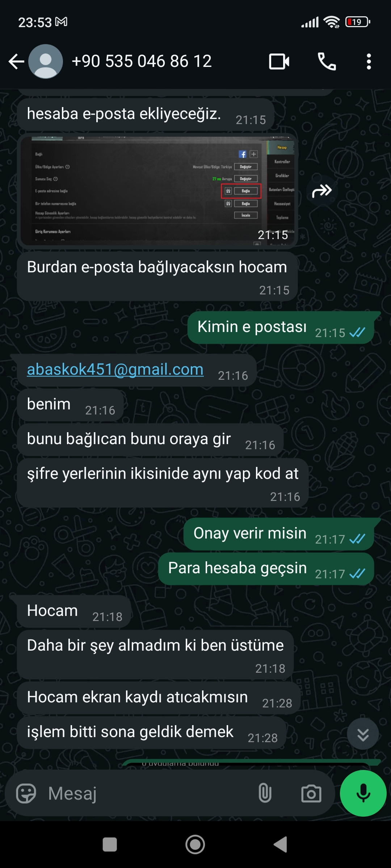391x868 pixels.
Task: Tap the back arrow to leave chat
Action: pos(16,61)
